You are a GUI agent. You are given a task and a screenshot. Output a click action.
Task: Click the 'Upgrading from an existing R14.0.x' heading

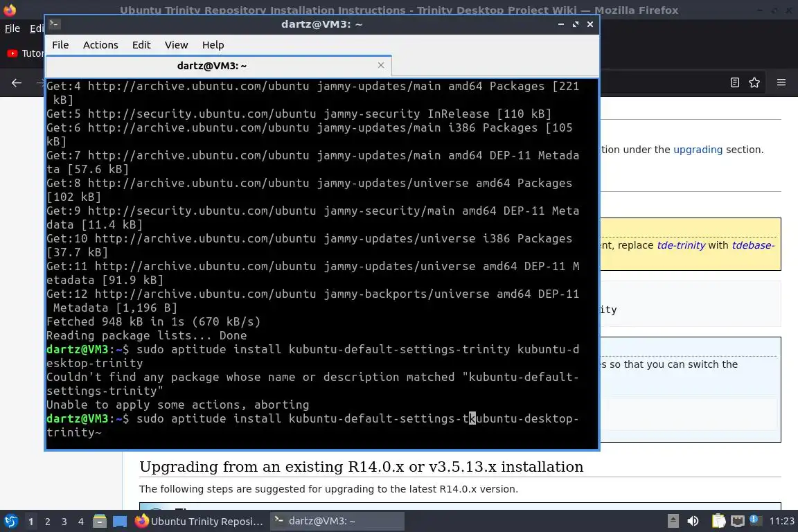362,466
